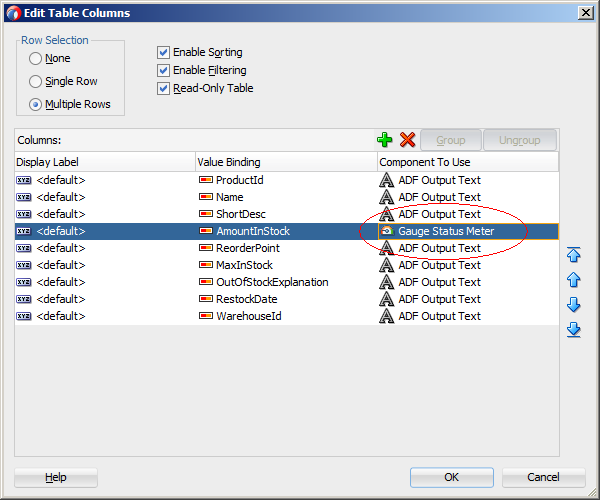This screenshot has height=500, width=600.
Task: Select the ProductId value binding
Action: pos(240,180)
